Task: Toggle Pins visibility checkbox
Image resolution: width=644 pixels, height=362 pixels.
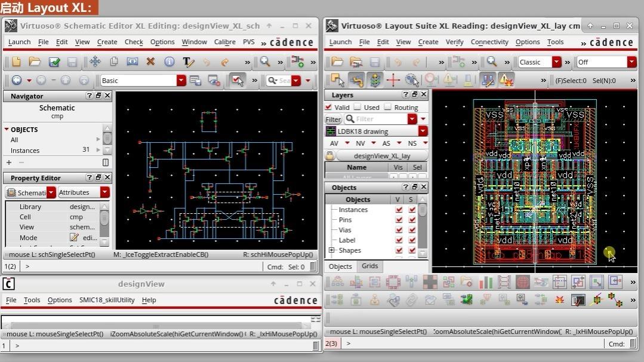Action: [x=398, y=219]
